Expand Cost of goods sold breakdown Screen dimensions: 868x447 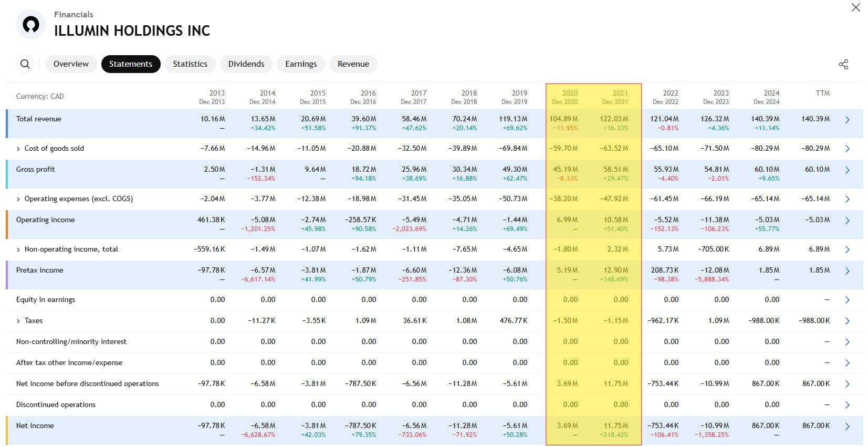point(18,149)
